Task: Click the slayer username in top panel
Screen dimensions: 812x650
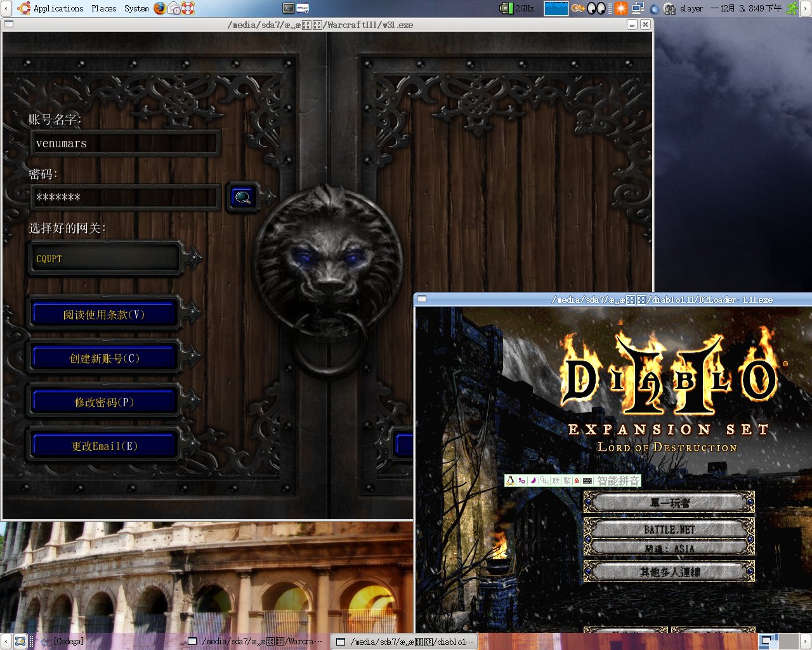Action: click(x=691, y=8)
